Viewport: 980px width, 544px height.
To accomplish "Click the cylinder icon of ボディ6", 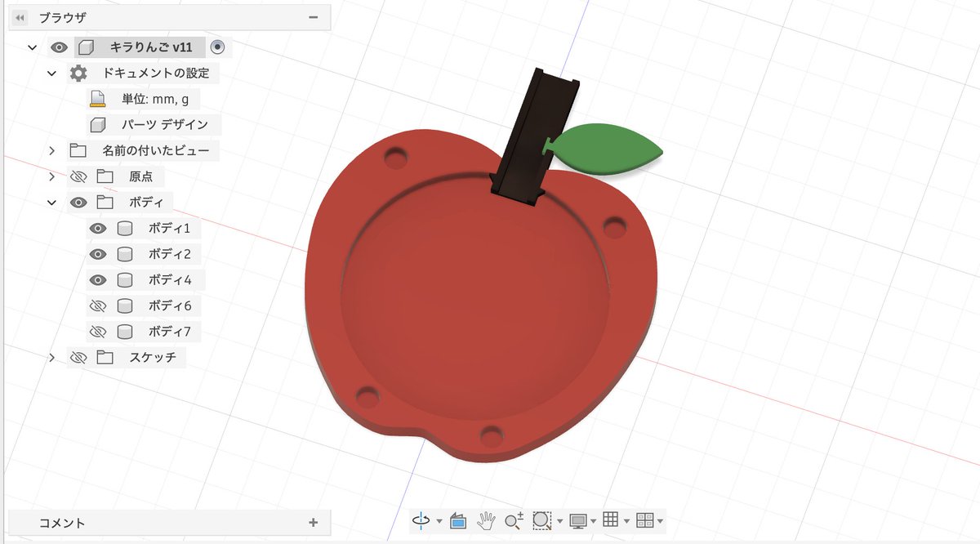I will [x=125, y=306].
